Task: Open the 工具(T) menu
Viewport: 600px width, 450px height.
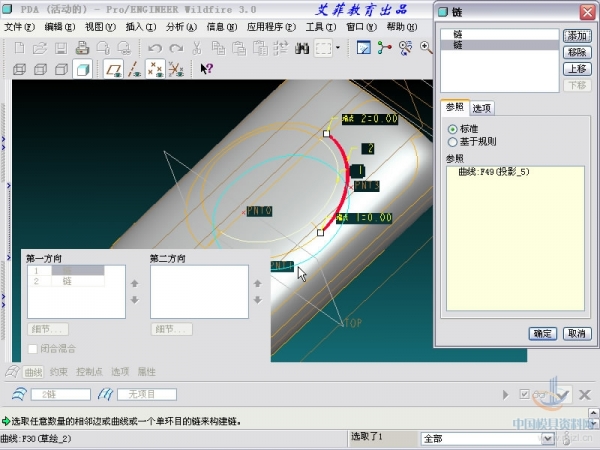Action: pyautogui.click(x=321, y=27)
